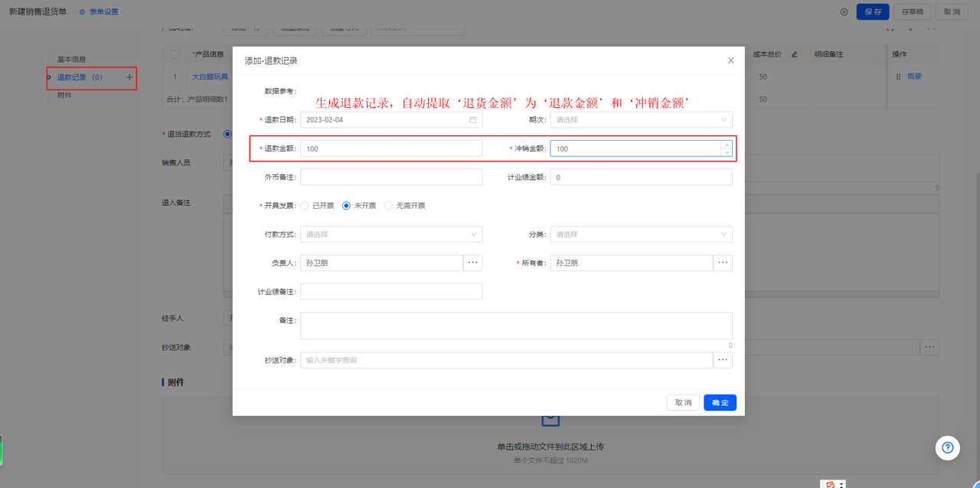Click the play-circle icon beside 保存

click(844, 11)
